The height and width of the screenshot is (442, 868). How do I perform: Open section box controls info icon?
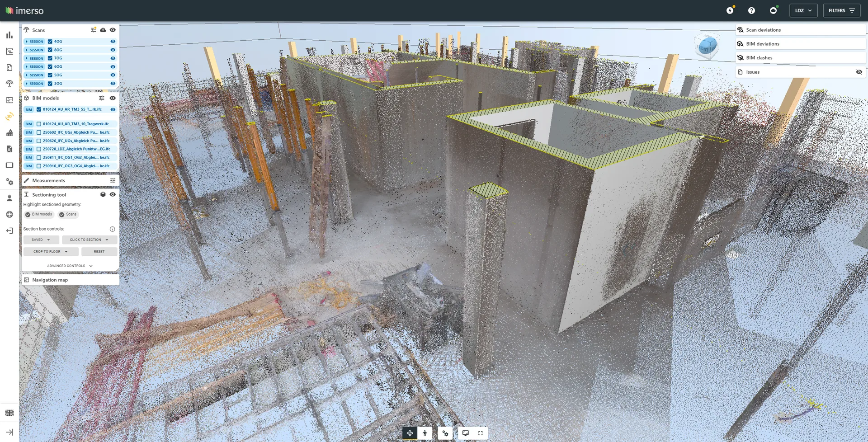[112, 229]
